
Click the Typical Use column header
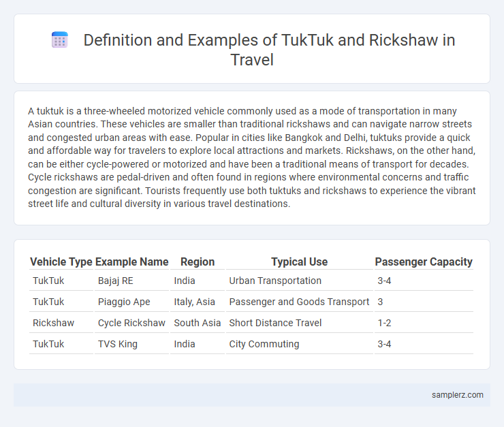[299, 262]
